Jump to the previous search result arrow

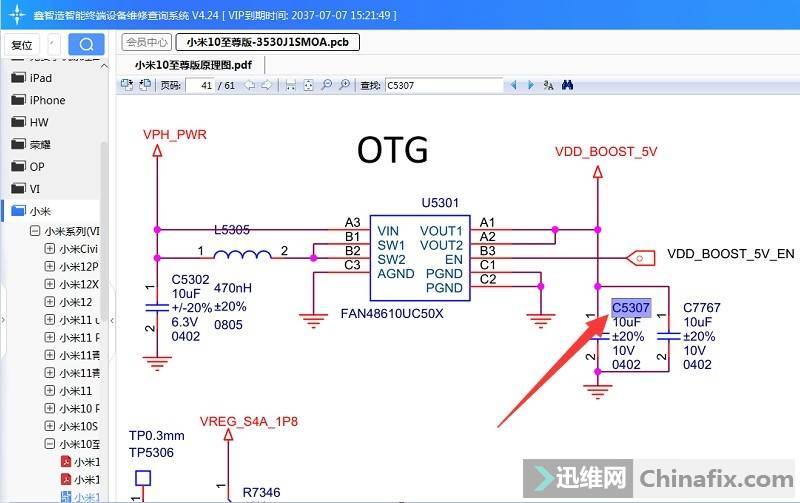point(515,86)
